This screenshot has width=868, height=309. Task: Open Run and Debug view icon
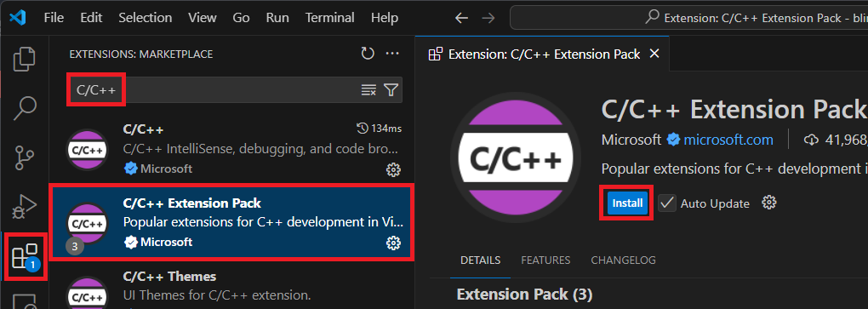tap(25, 207)
